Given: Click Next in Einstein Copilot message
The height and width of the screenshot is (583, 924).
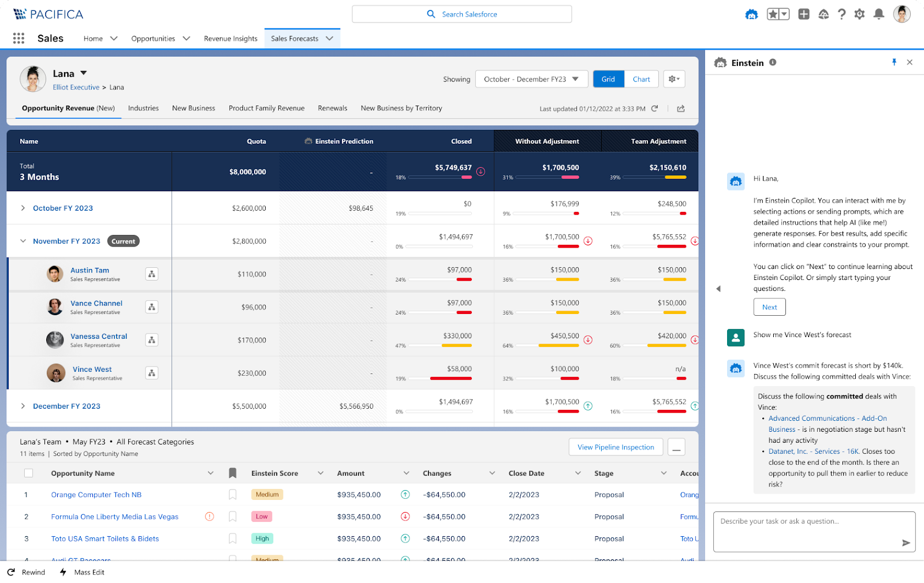Looking at the screenshot, I should (x=769, y=307).
